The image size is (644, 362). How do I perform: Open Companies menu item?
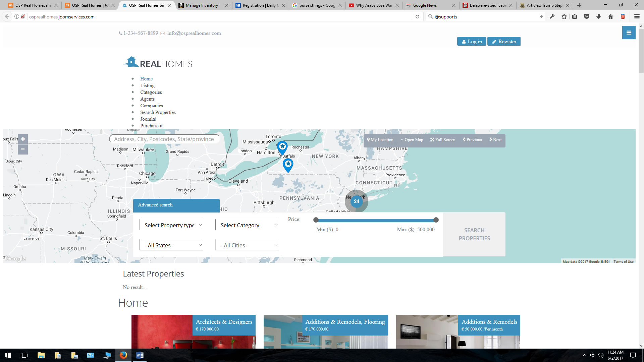(x=152, y=106)
